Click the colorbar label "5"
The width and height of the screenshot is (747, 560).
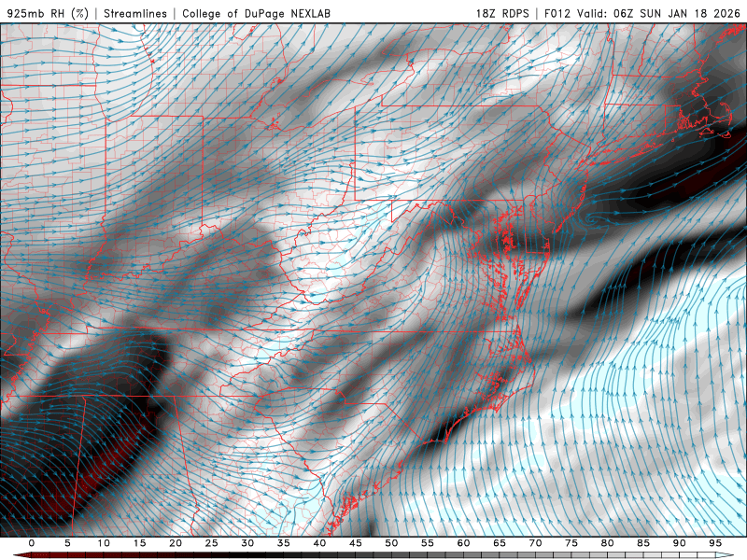pyautogui.click(x=67, y=543)
